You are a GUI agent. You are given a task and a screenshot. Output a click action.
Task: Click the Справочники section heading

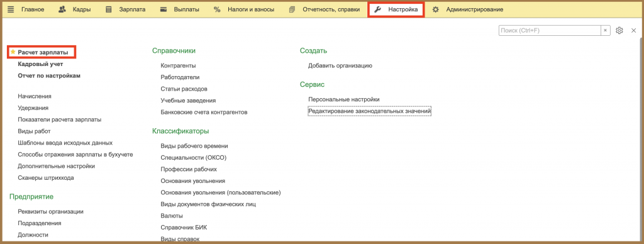[x=174, y=51]
